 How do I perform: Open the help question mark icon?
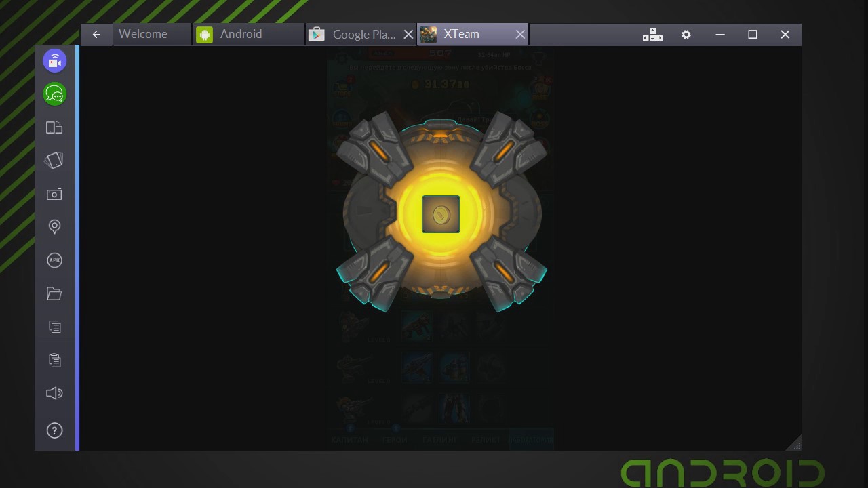54,430
